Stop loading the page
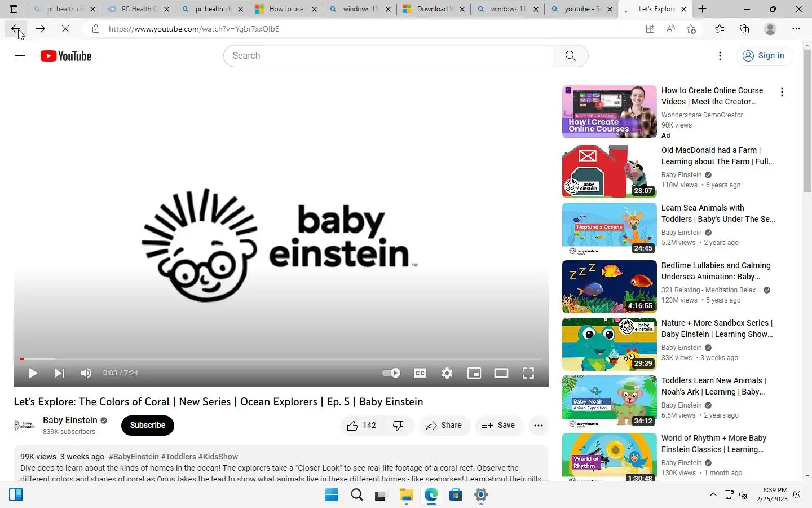Screen dimensions: 812x508 tap(65, 29)
